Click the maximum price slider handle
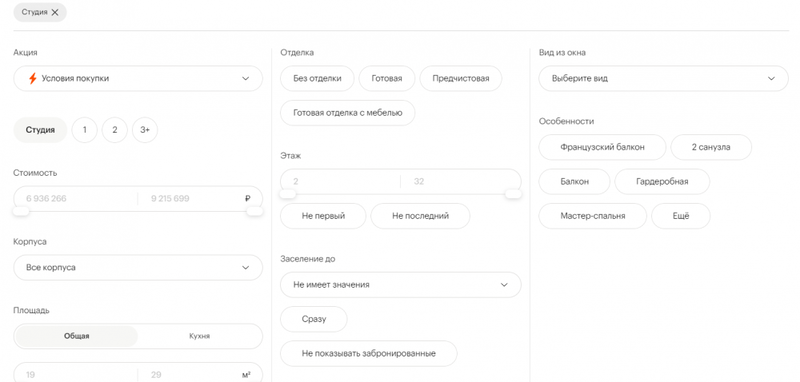The image size is (800, 382). click(255, 211)
